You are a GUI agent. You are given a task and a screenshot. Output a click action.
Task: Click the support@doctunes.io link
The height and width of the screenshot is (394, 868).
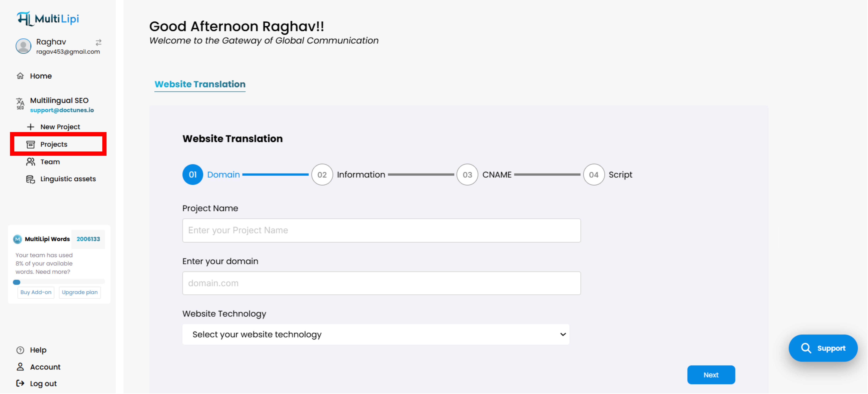62,110
